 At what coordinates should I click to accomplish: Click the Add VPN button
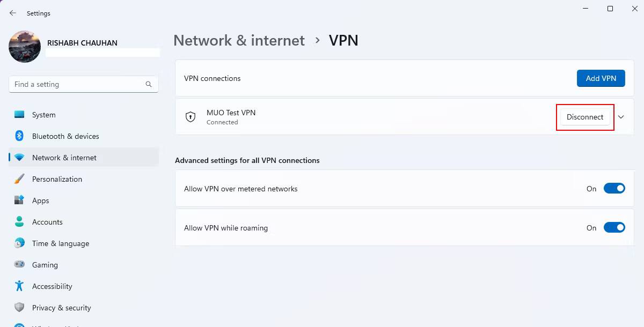601,78
